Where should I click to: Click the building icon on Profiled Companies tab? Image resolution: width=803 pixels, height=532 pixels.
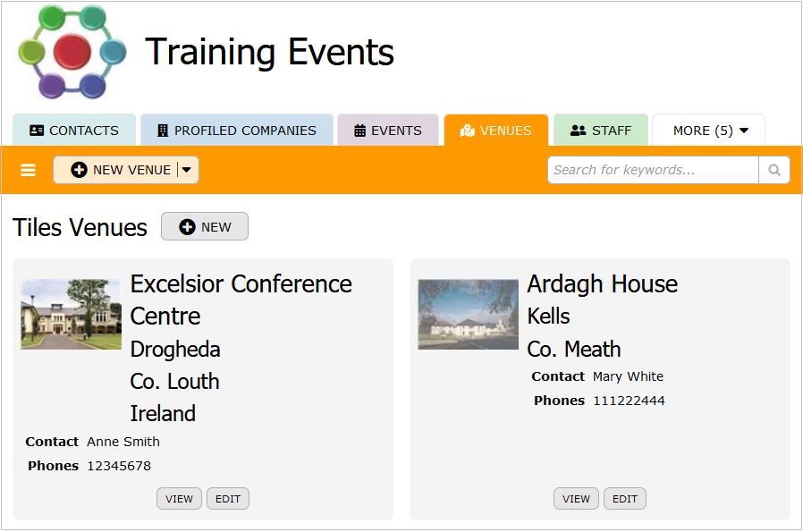(x=163, y=131)
